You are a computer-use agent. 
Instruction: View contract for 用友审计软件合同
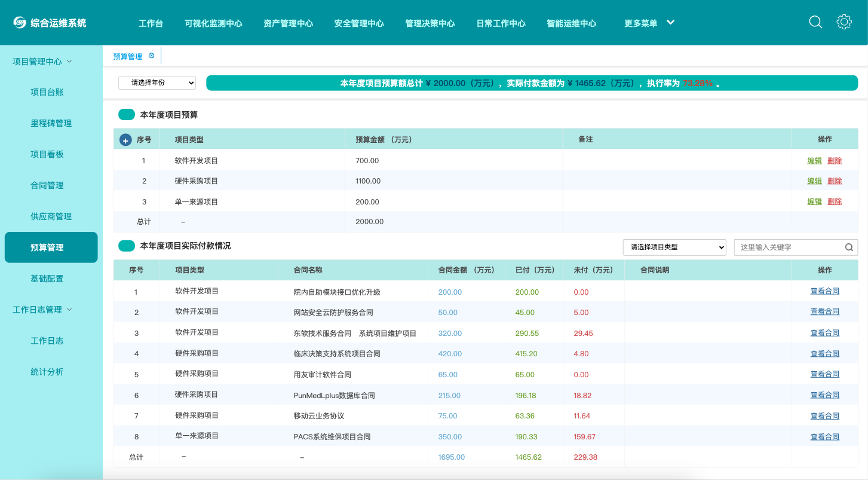tap(825, 374)
